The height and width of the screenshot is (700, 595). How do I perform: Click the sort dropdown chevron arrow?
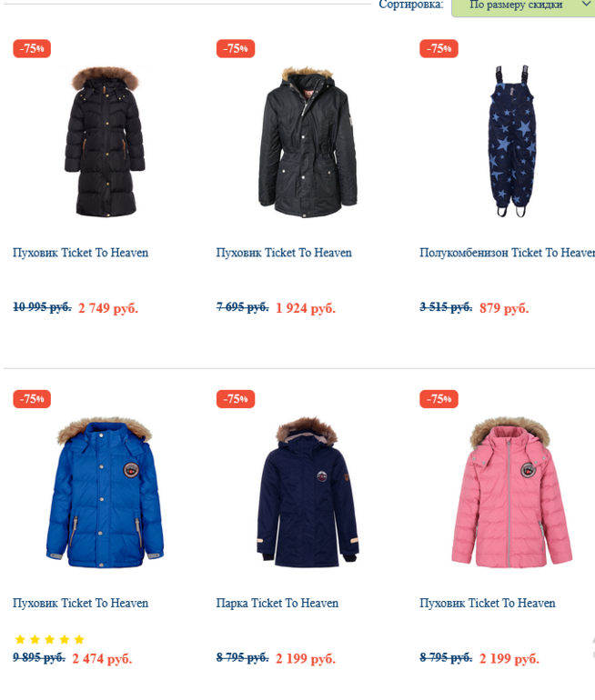point(586,4)
